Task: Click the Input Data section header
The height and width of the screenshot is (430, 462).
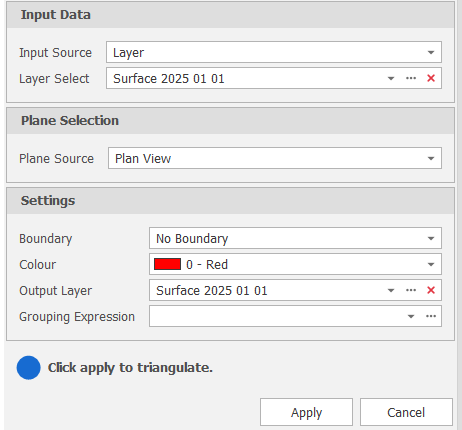Action: [230, 15]
